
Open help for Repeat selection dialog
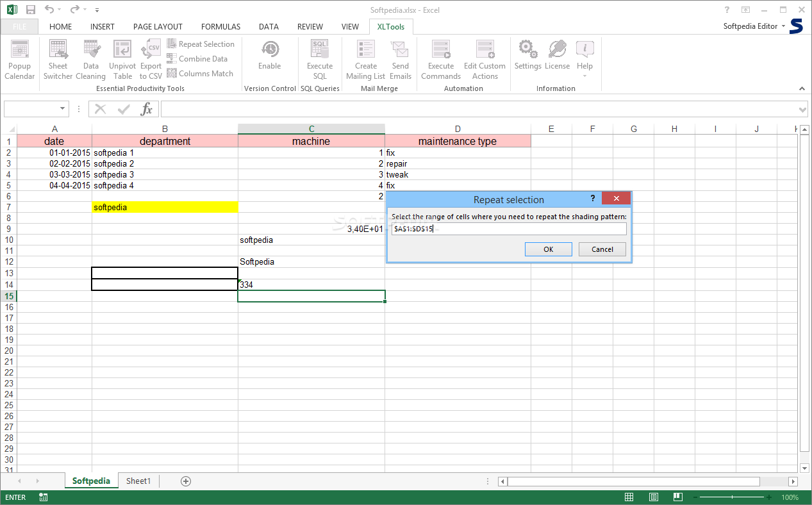pyautogui.click(x=592, y=199)
